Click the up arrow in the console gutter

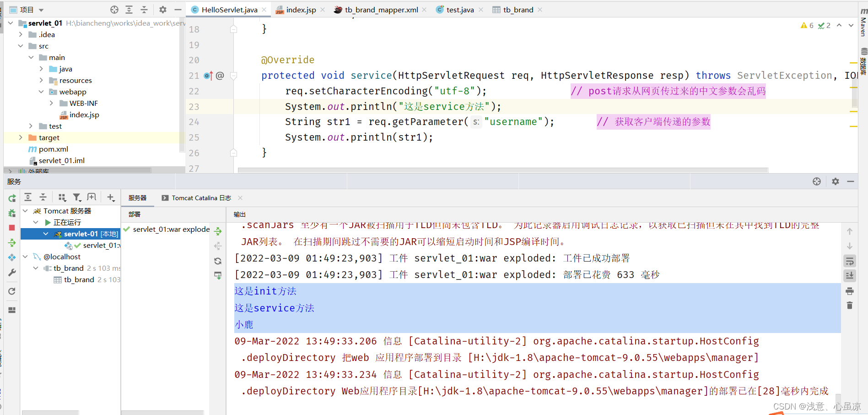click(x=850, y=231)
